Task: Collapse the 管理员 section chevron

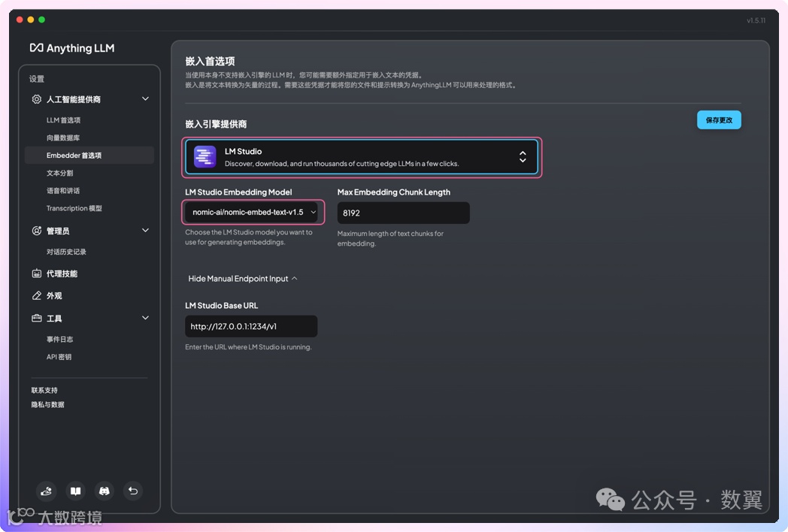Action: pyautogui.click(x=145, y=231)
